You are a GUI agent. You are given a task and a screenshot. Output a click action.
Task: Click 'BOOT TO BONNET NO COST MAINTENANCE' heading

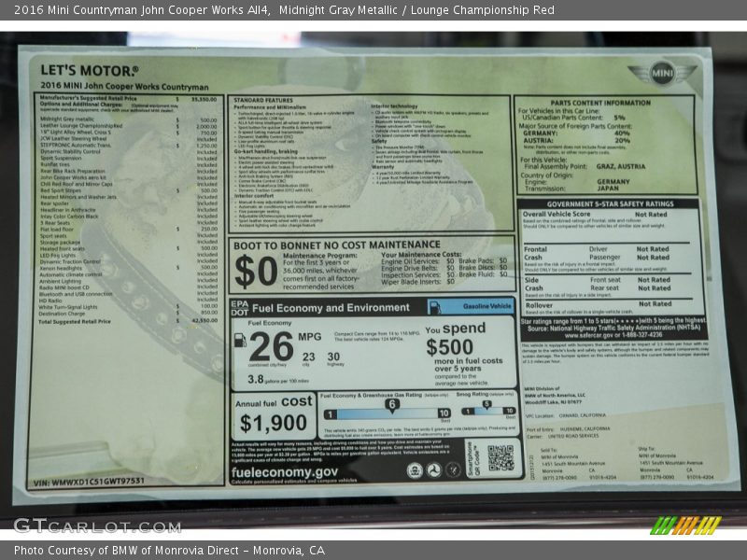click(x=337, y=245)
